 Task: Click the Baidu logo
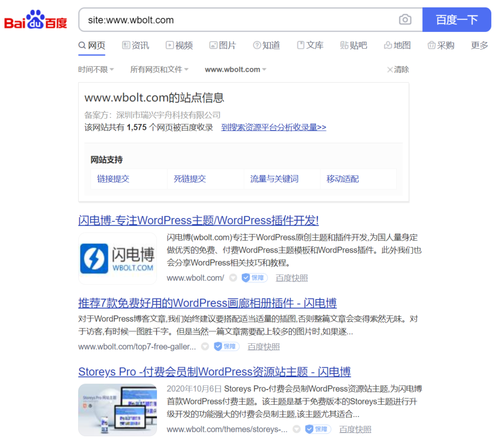35,20
